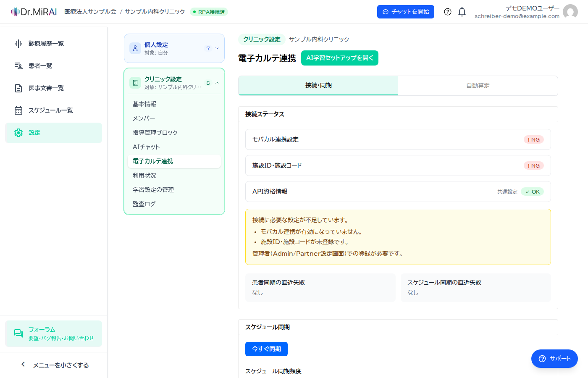Click the 接続ステータス section heading
Image resolution: width=588 pixels, height=378 pixels.
pyautogui.click(x=265, y=114)
